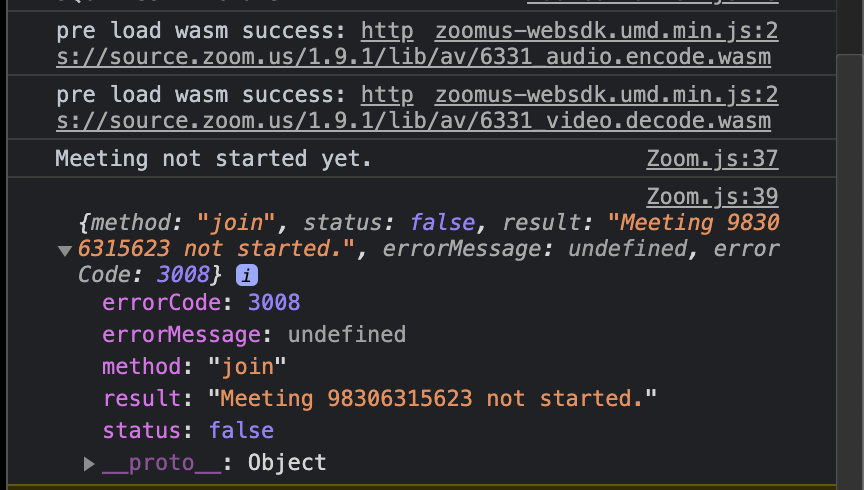The width and height of the screenshot is (864, 490).
Task: Select the errorMessage property row
Action: (254, 335)
